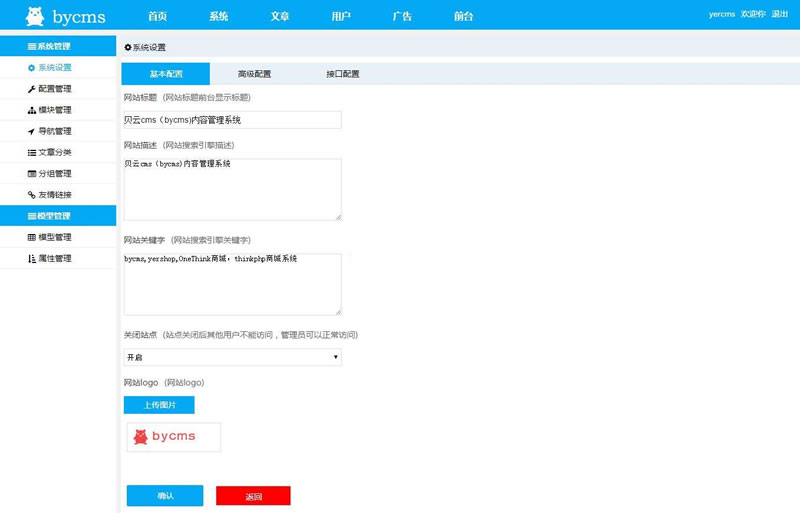
Task: Open the 文章 top navigation menu
Action: click(x=280, y=16)
